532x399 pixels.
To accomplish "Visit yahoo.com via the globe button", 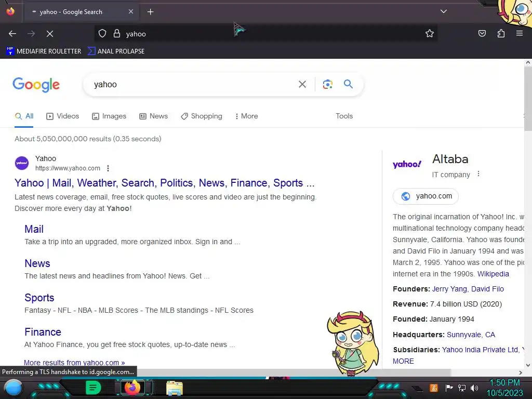I will 425,196.
